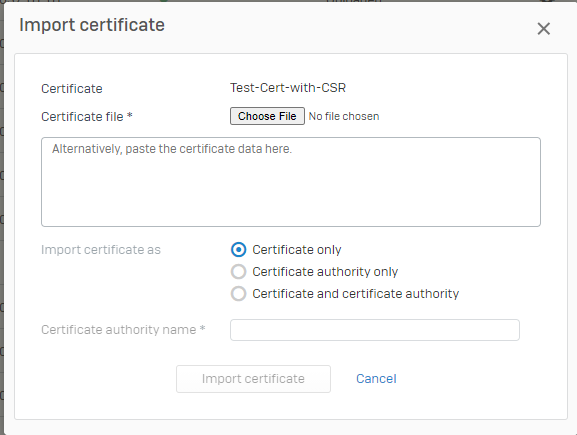Image resolution: width=577 pixels, height=435 pixels.
Task: Close the Import certificate dialog
Action: coord(544,29)
